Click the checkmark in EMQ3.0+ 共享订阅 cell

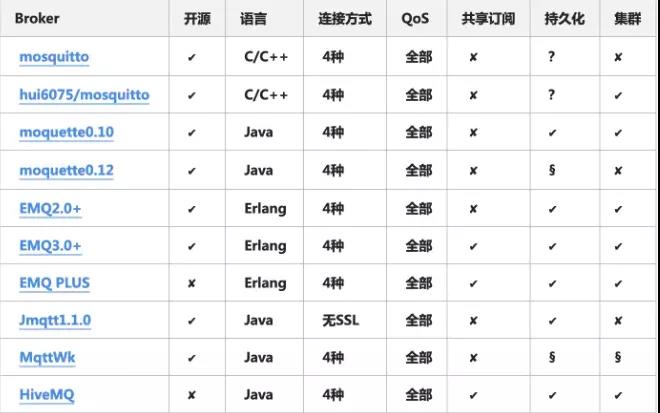(473, 246)
